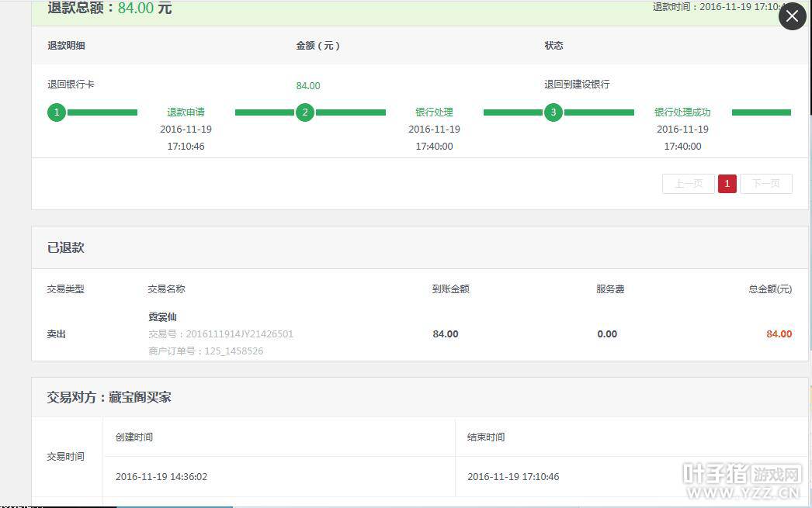Select the 银行处理 step label
The height and width of the screenshot is (508, 812).
point(434,112)
